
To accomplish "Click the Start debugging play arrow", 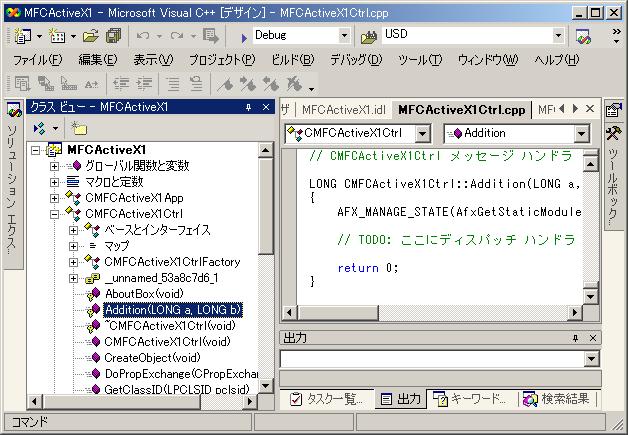I will tap(244, 38).
